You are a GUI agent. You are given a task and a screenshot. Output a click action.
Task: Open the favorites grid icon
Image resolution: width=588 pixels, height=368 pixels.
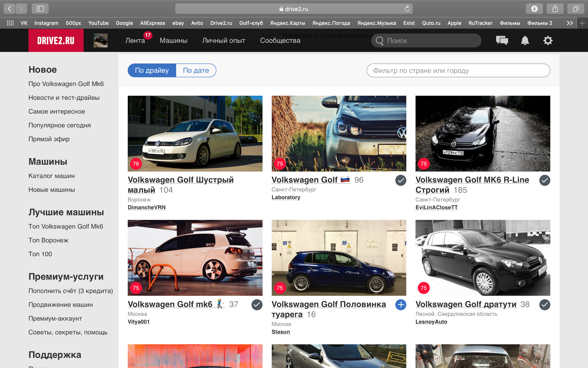click(x=10, y=23)
